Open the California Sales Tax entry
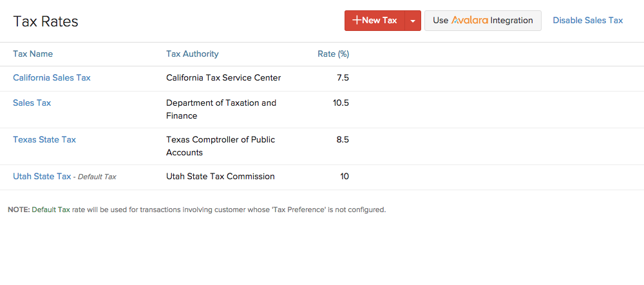644x285 pixels. 52,78
